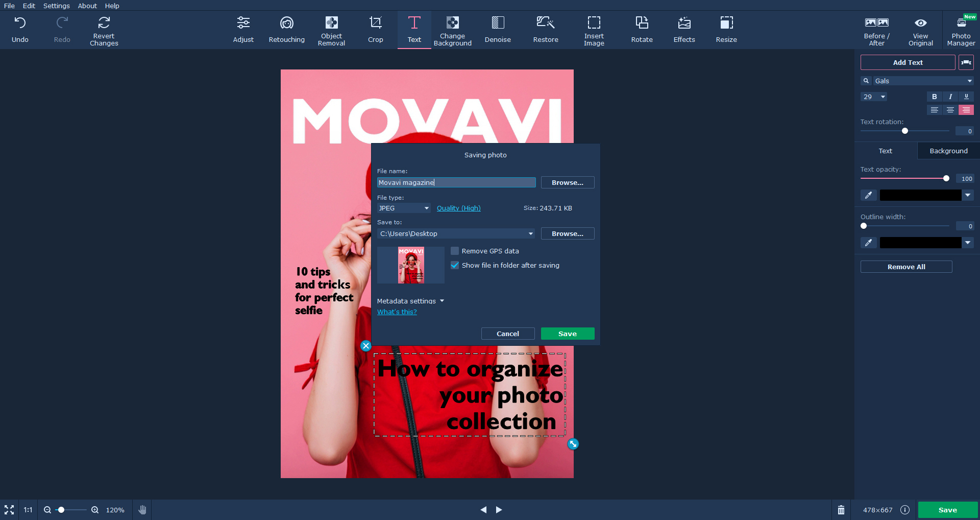
Task: Show image info icon
Action: coord(905,510)
